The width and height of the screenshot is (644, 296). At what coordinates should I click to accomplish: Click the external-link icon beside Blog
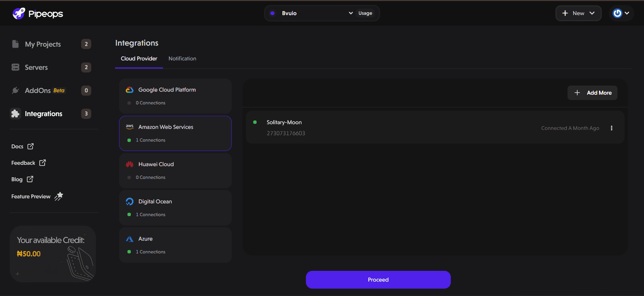tap(30, 179)
